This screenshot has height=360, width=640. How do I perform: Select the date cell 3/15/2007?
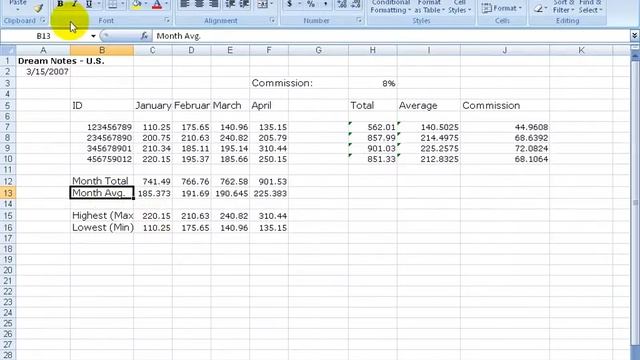click(43, 72)
